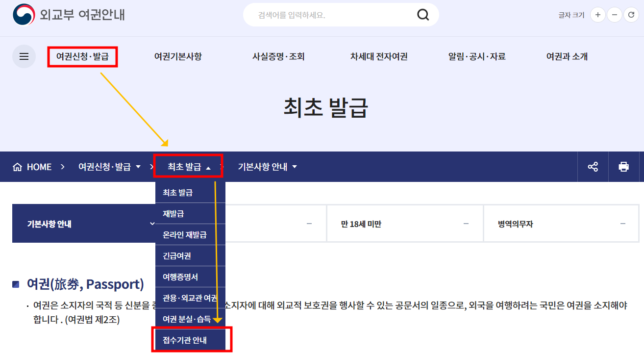The width and height of the screenshot is (644, 354).
Task: Select the 차세대 전자여권 menu item
Action: click(x=379, y=56)
